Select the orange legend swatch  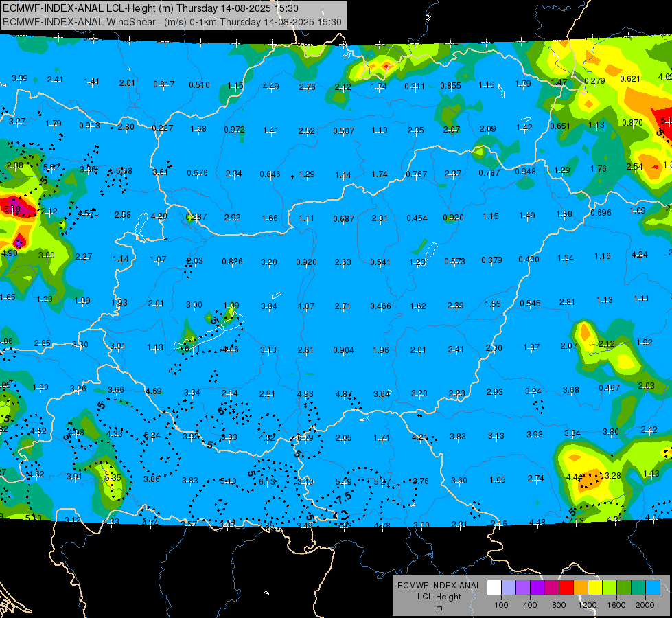pos(581,588)
